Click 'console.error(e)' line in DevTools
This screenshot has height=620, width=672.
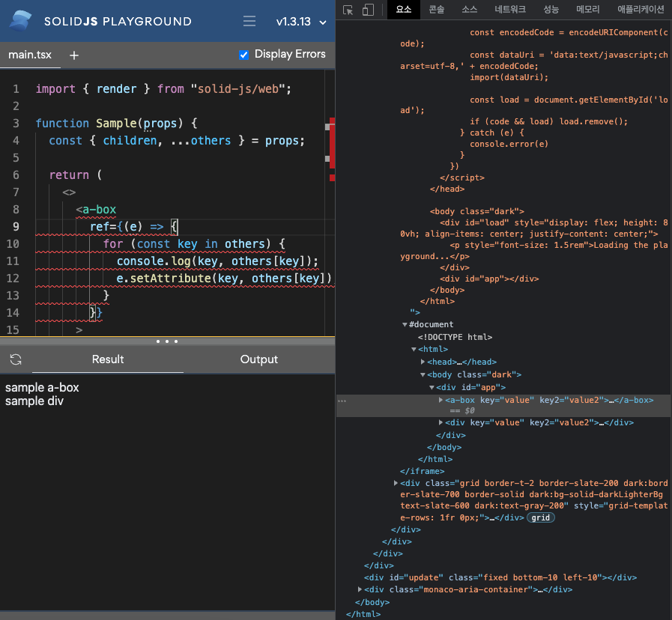click(x=509, y=144)
